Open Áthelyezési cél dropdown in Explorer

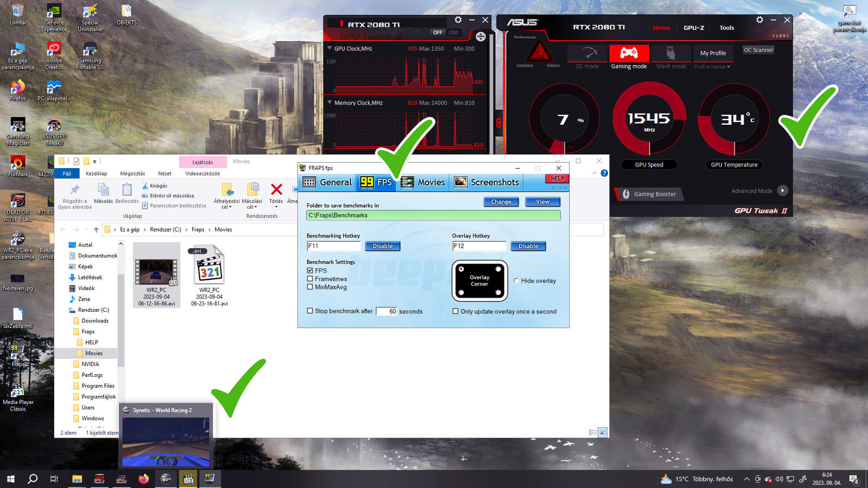pyautogui.click(x=227, y=196)
